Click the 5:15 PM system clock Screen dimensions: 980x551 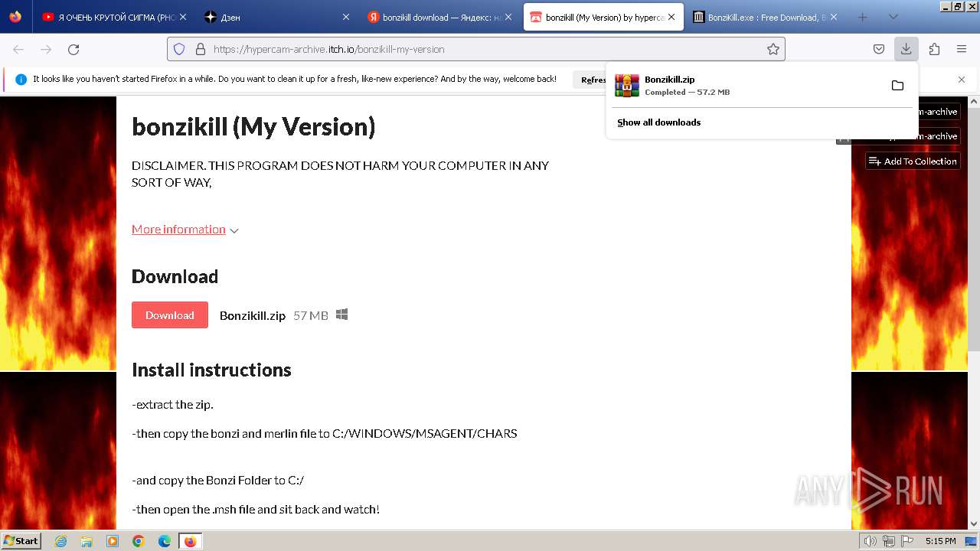[x=941, y=541]
